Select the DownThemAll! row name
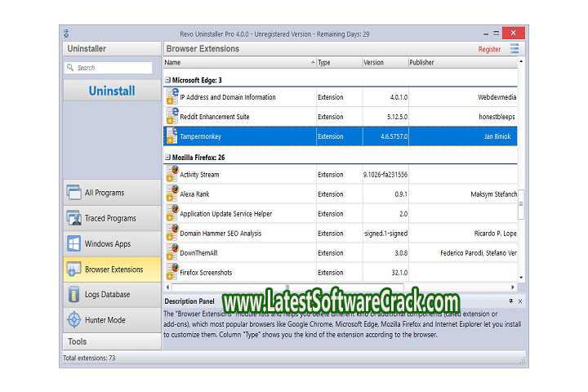588x392 pixels. click(x=198, y=253)
